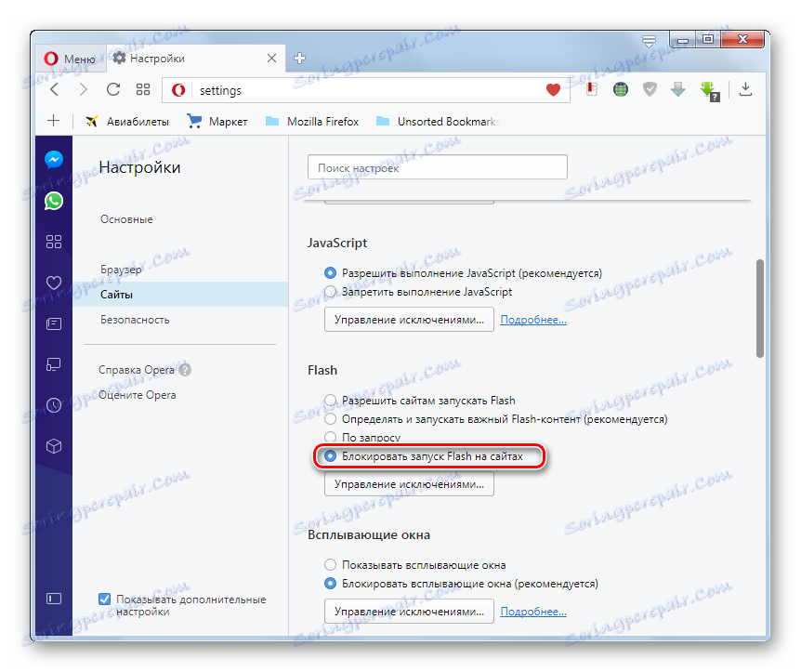Open Personal News in the sidebar
Image resolution: width=801 pixels, height=672 pixels.
53,323
